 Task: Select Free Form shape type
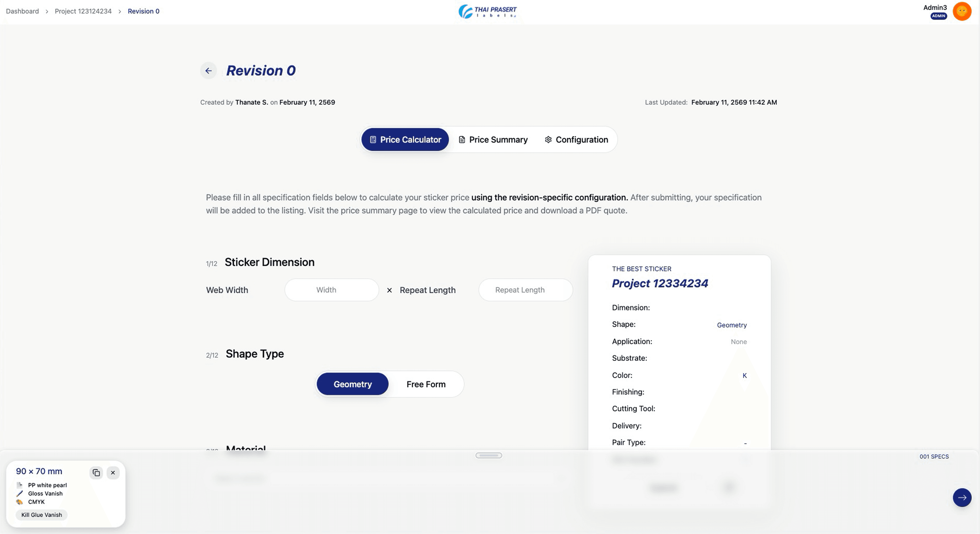point(426,384)
